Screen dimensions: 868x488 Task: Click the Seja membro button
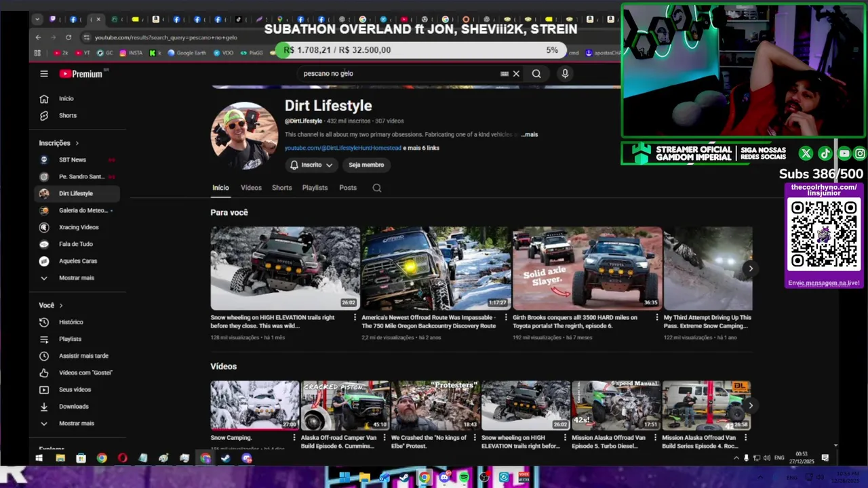tap(366, 165)
